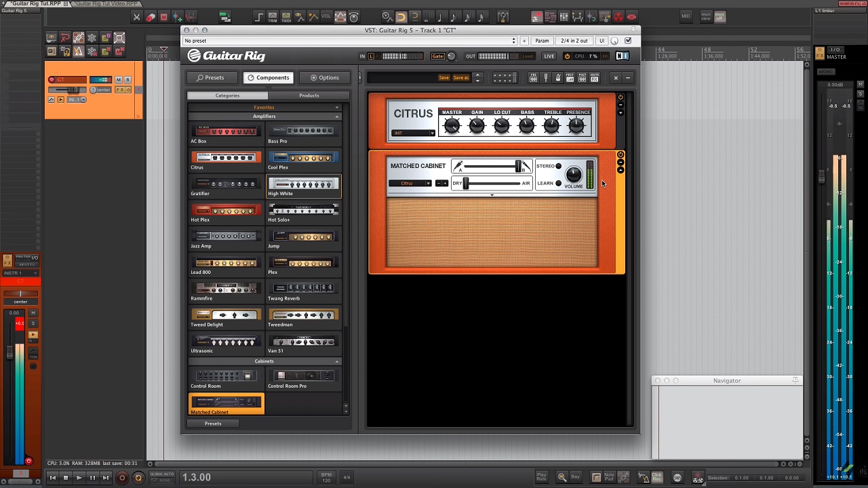This screenshot has width=868, height=488.
Task: Open Matched Cabinet Citrus model dropdown
Action: coord(410,184)
